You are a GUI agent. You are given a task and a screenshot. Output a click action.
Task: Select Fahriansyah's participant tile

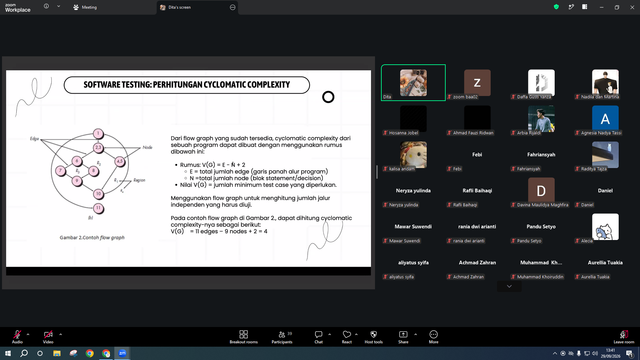[x=541, y=155]
